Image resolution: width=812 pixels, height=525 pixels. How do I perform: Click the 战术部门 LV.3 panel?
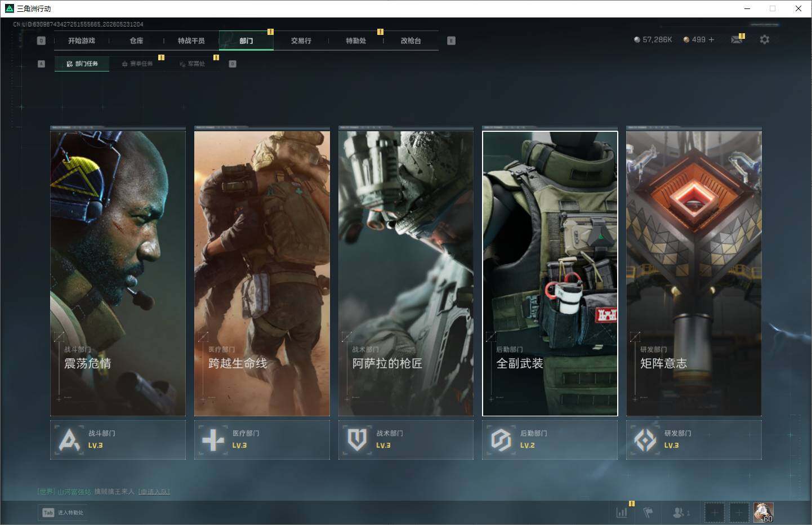(405, 439)
